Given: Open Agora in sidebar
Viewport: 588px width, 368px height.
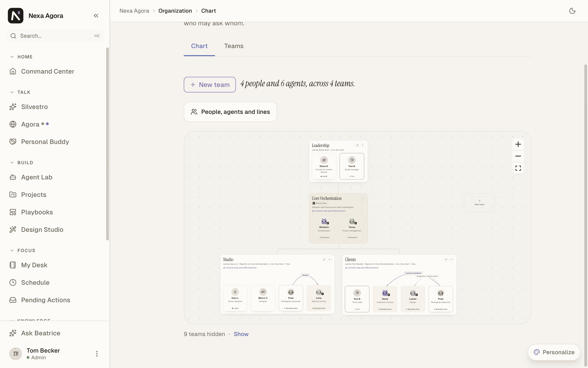Looking at the screenshot, I should tap(55, 124).
